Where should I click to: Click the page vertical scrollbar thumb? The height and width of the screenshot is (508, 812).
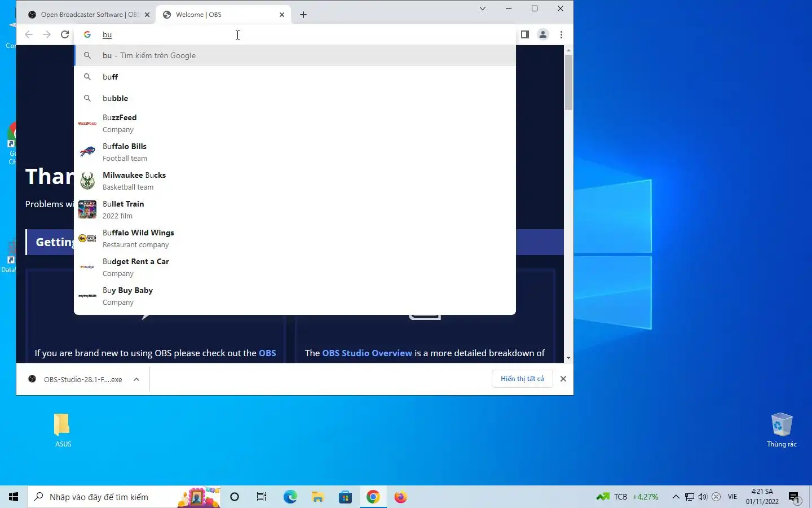[x=568, y=82]
